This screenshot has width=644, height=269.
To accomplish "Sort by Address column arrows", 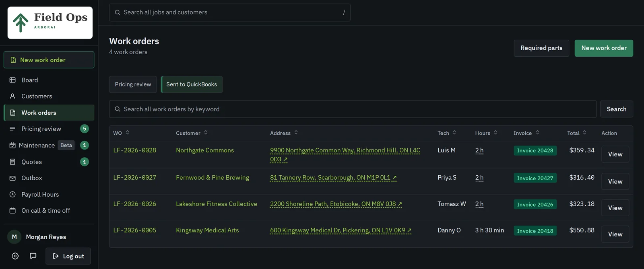I will coord(296,132).
